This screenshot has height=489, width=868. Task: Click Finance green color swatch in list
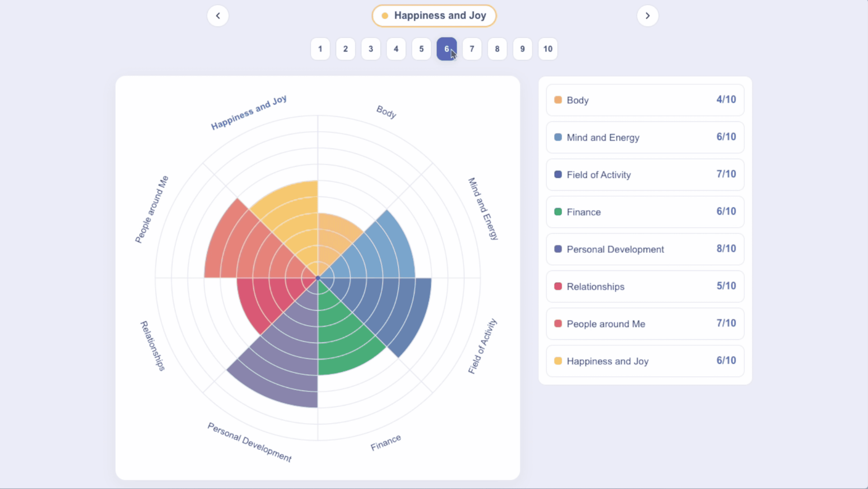(x=558, y=212)
